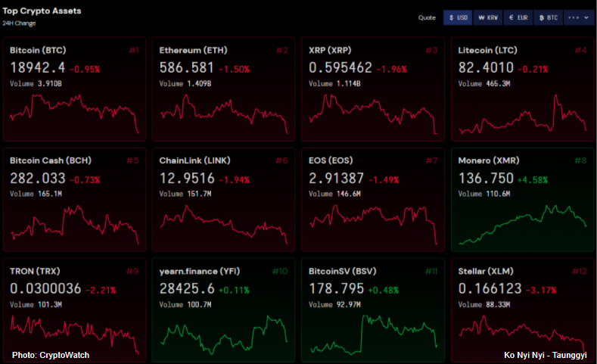This screenshot has width=597, height=364.
Task: Open the ChainLink (LINK) card title
Action: tap(194, 160)
